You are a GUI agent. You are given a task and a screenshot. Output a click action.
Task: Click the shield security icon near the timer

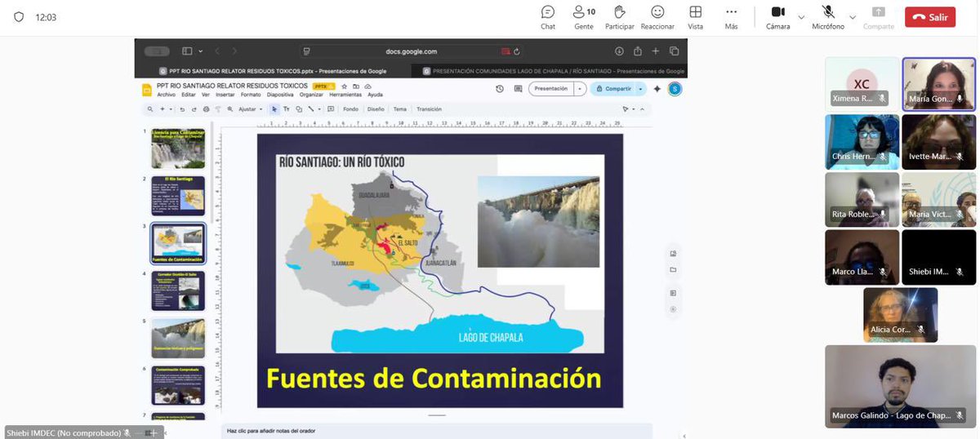[x=19, y=16]
